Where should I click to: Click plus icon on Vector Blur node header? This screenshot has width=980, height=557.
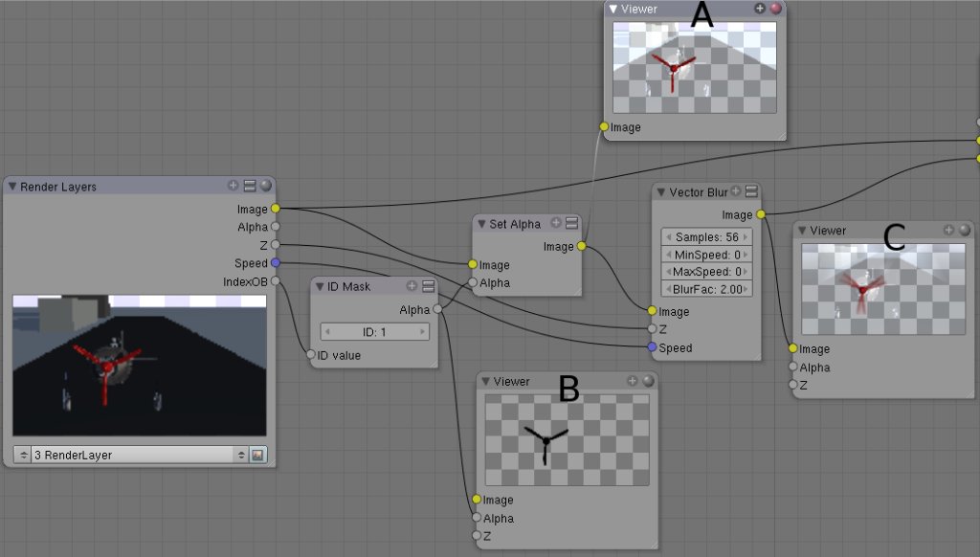tap(736, 190)
